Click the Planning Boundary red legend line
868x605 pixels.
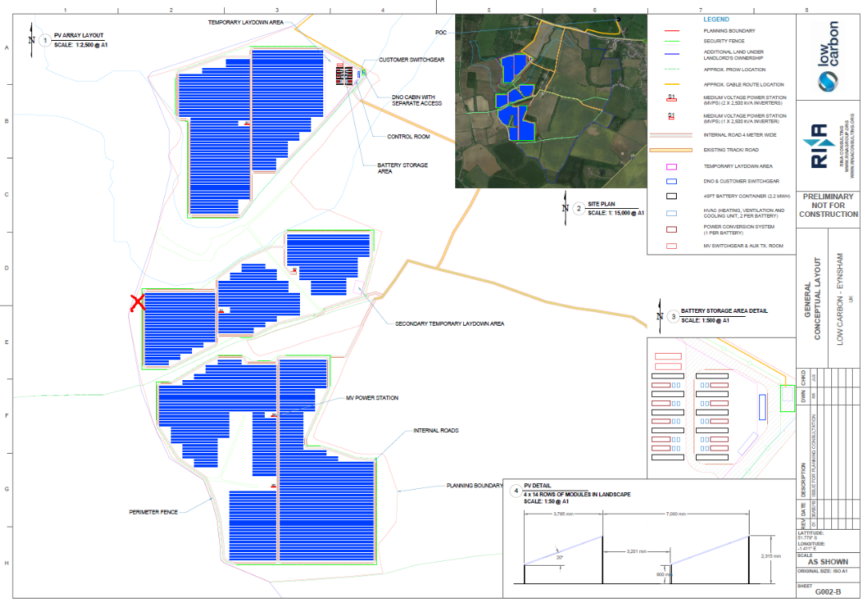point(672,30)
